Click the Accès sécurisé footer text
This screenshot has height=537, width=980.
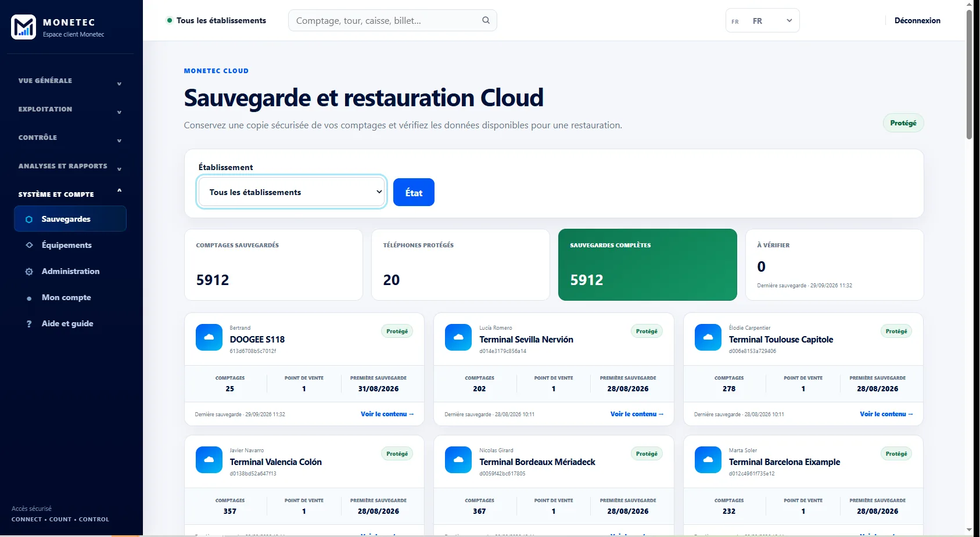tap(31, 509)
